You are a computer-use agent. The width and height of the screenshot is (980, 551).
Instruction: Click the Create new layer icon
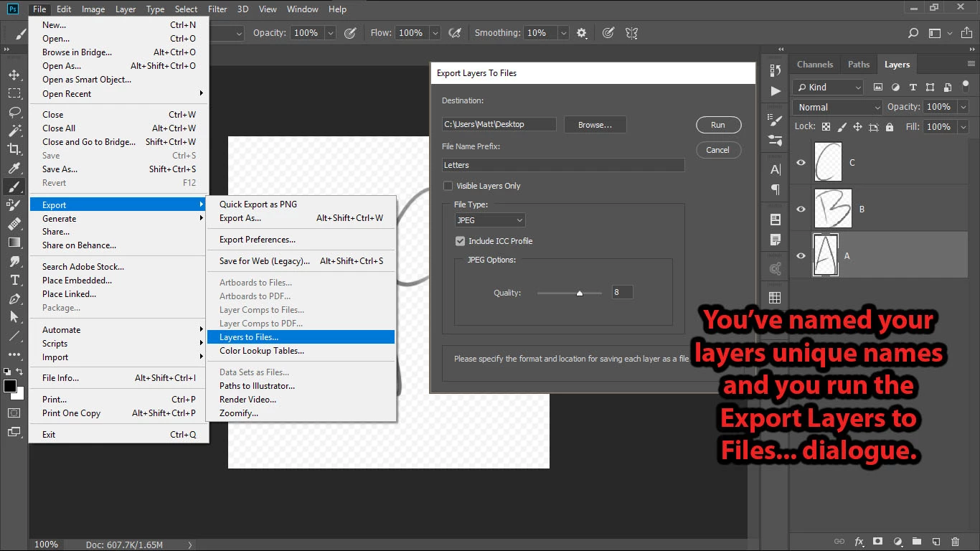pos(936,542)
